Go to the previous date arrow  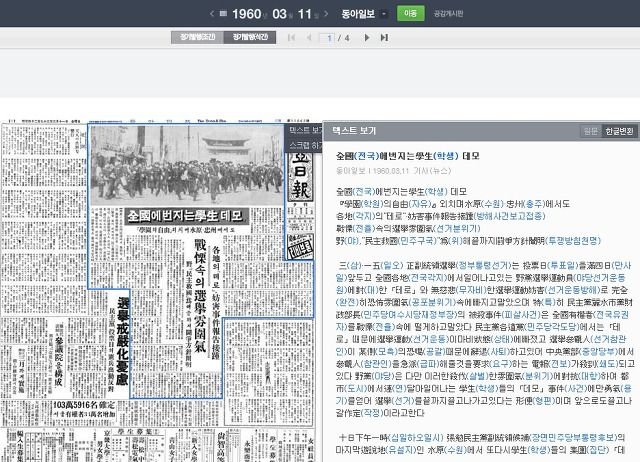[212, 13]
